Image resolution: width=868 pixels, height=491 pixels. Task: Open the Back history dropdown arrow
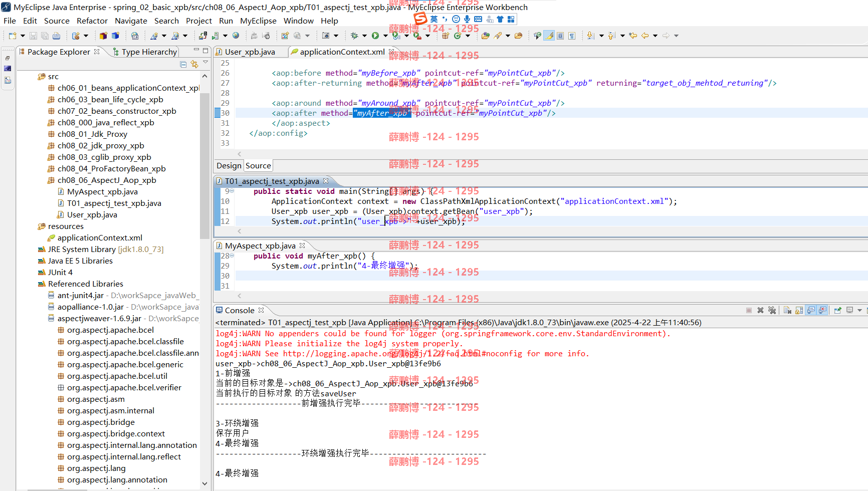pyautogui.click(x=655, y=36)
